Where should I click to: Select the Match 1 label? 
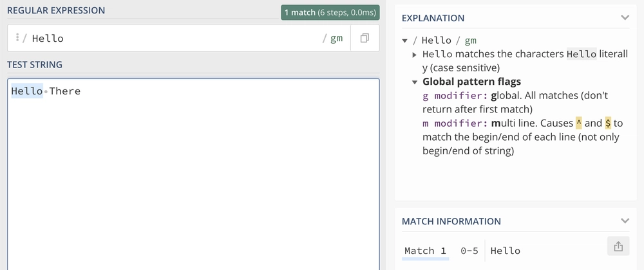click(x=425, y=251)
